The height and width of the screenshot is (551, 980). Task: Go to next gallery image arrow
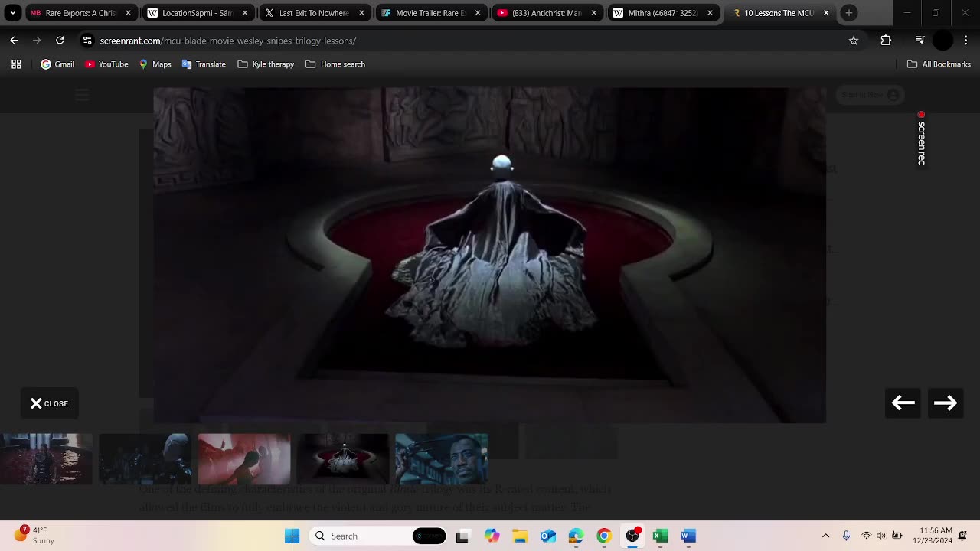point(946,403)
